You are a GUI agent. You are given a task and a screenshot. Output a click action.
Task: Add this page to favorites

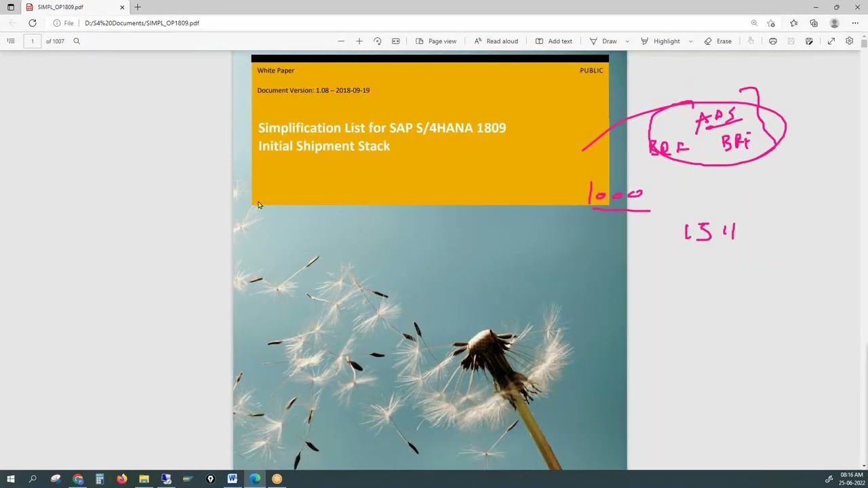pos(771,23)
